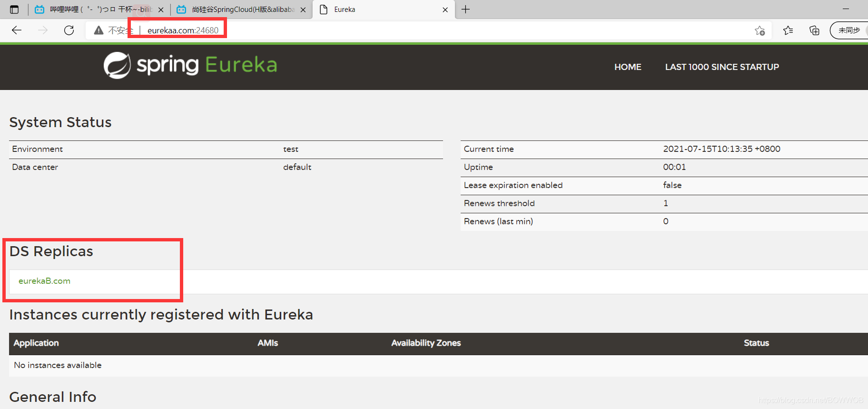Minimize the browser window
The image size is (868, 409).
pos(846,9)
